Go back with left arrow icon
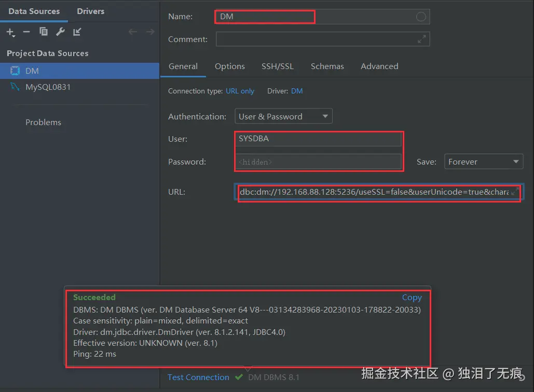534x392 pixels. coord(133,32)
